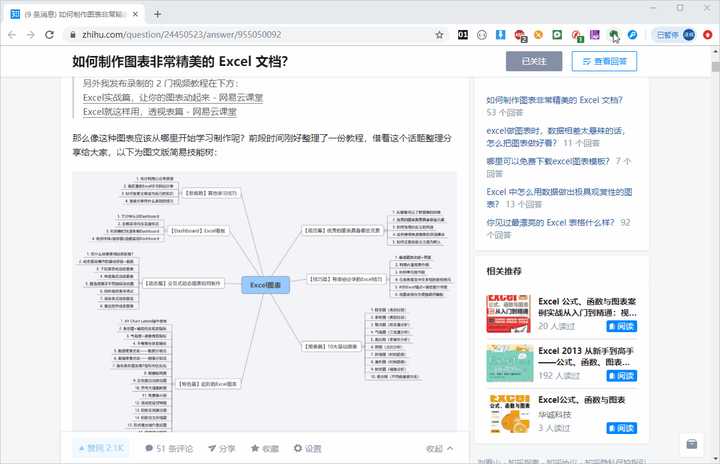The image size is (720, 464).
Task: Open related question with 11 answers
Action: (556, 137)
